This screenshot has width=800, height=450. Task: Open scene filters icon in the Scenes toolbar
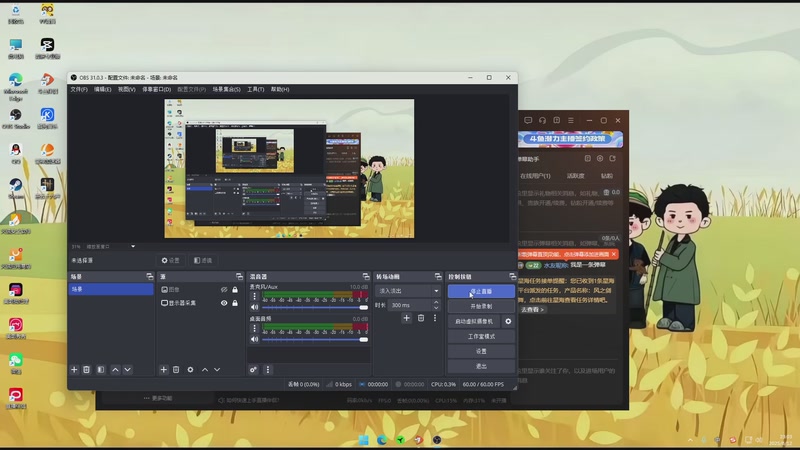point(101,369)
